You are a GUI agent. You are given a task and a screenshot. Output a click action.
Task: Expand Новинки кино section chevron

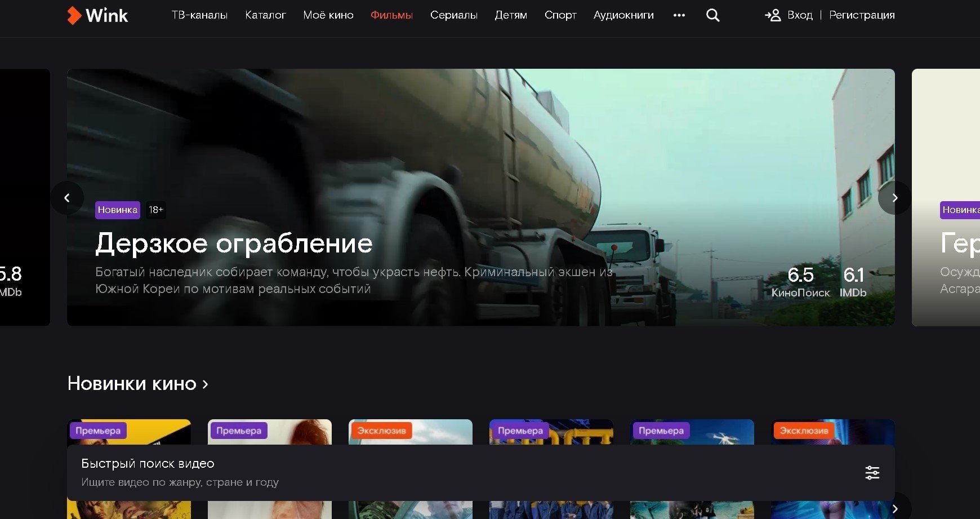pos(206,384)
